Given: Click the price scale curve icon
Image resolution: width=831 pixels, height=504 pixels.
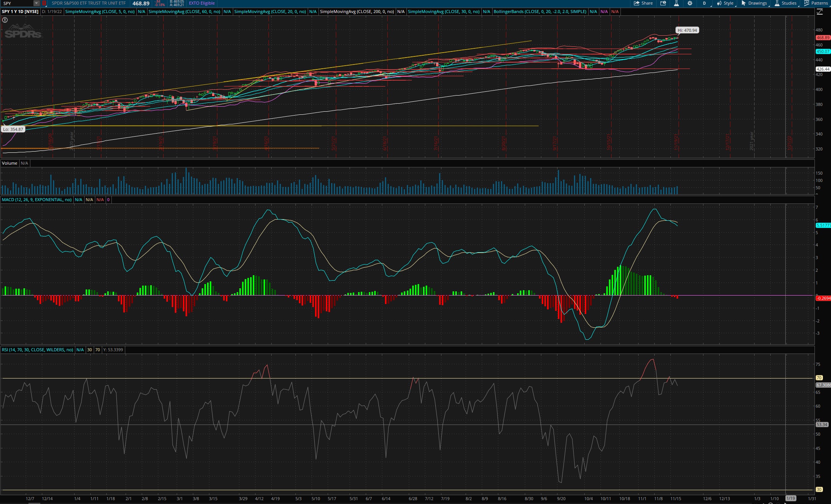Looking at the screenshot, I should point(819,12).
